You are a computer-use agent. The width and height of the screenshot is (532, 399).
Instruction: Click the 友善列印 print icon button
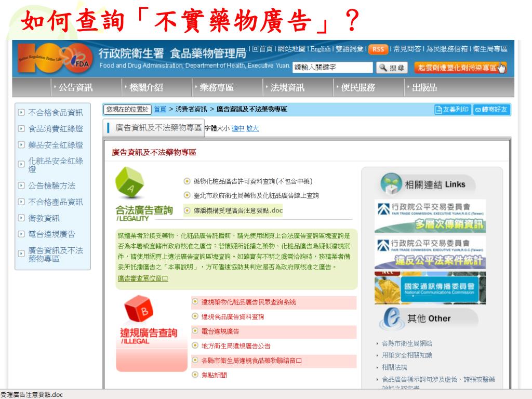(x=453, y=110)
